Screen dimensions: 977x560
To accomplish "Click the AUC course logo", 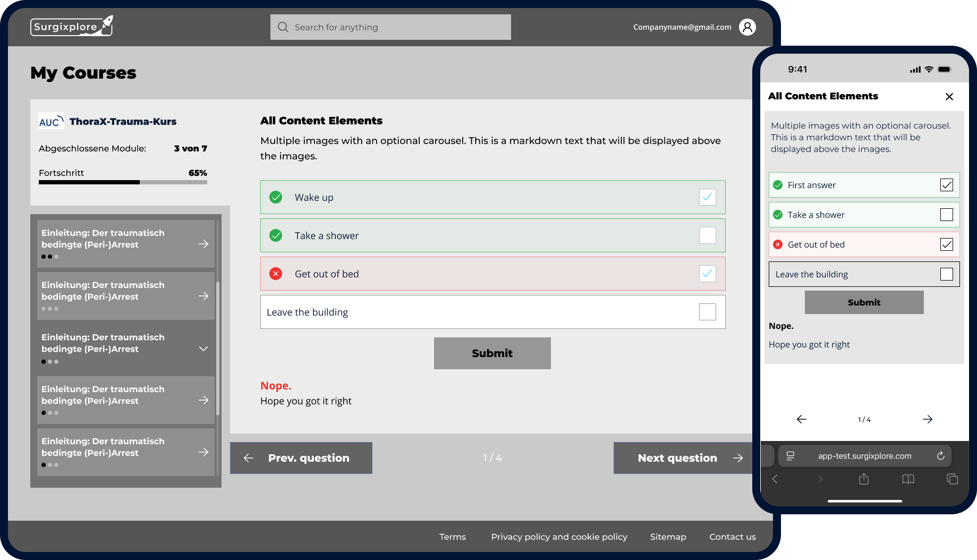I will (x=51, y=121).
